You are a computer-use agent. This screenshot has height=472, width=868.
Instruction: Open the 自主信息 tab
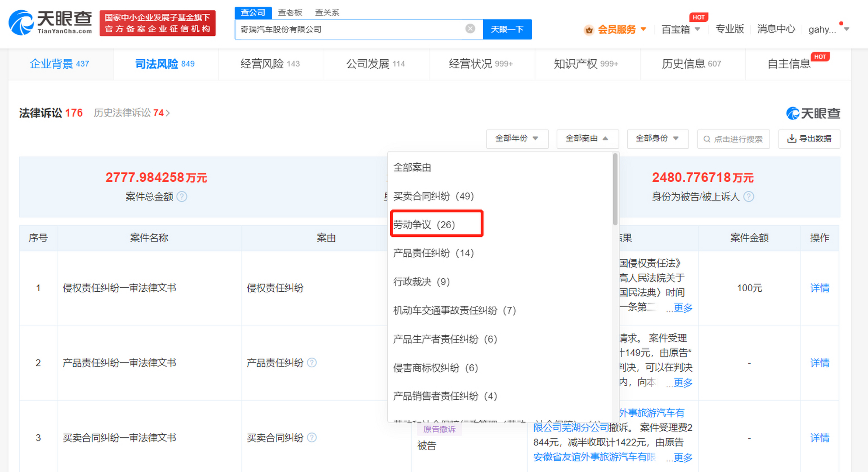(798, 64)
